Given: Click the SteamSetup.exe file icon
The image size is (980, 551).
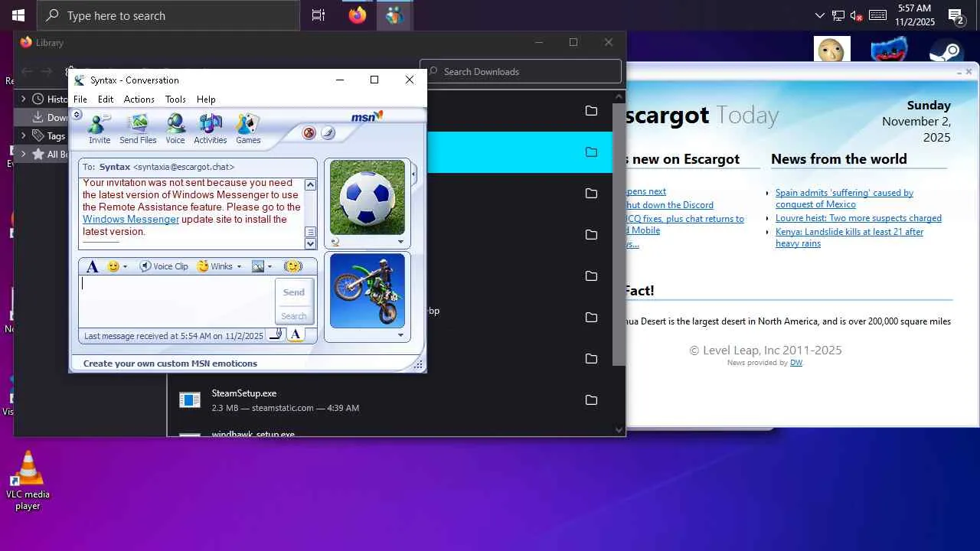Looking at the screenshot, I should tap(189, 400).
